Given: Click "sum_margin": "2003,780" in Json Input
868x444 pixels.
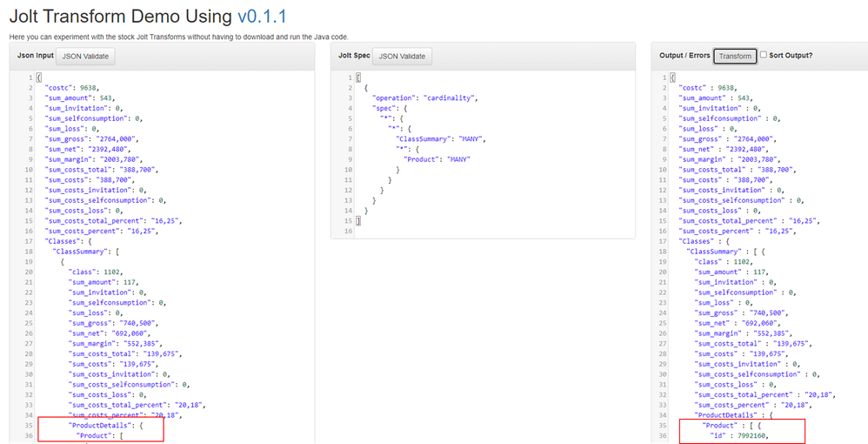Looking at the screenshot, I should (x=93, y=159).
